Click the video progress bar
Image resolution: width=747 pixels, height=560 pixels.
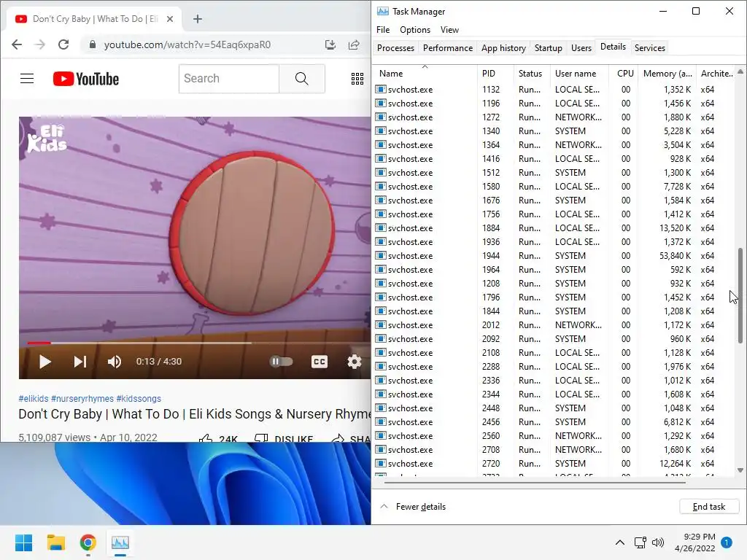(x=198, y=343)
